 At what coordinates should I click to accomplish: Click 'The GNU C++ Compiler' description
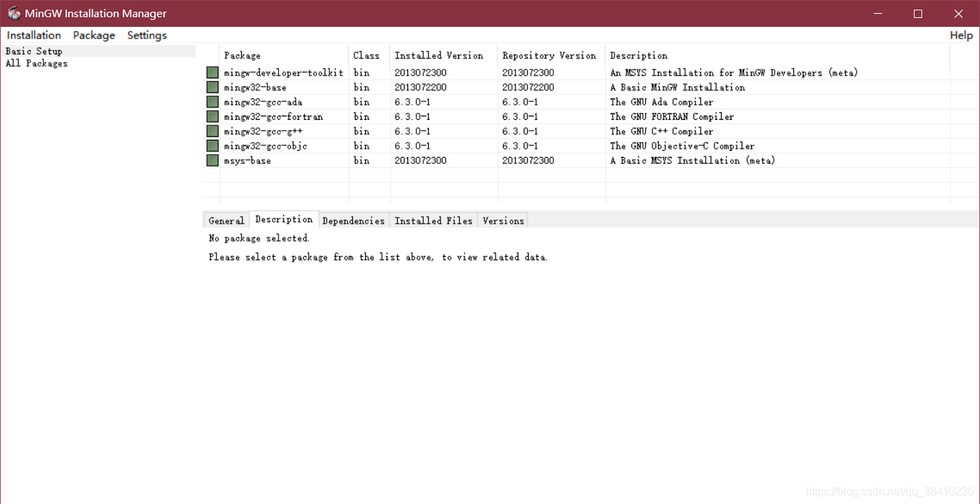point(662,131)
